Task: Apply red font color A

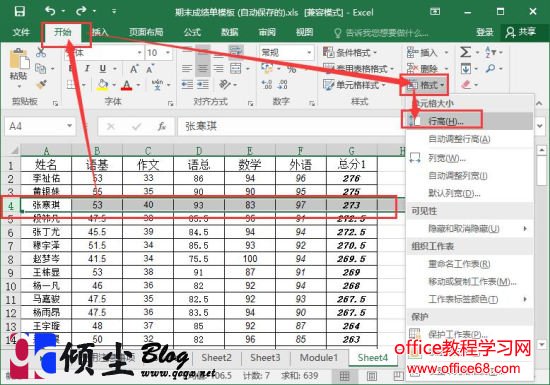Action: (127, 85)
